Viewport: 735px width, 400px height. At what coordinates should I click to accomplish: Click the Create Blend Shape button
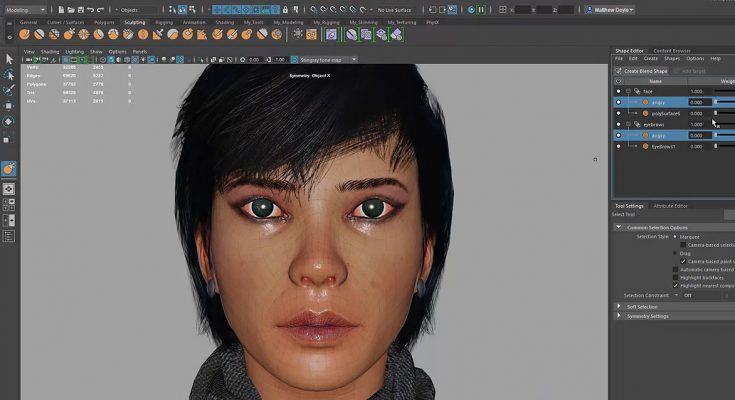[641, 71]
